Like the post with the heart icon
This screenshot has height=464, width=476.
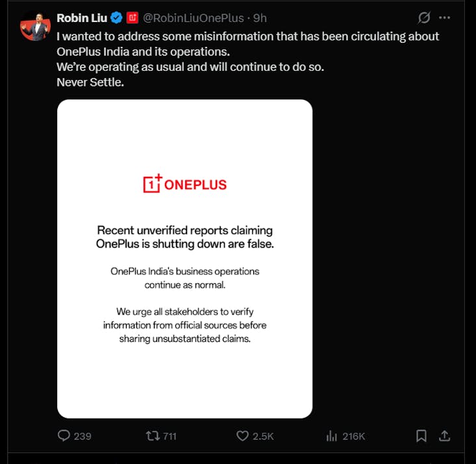(x=242, y=435)
